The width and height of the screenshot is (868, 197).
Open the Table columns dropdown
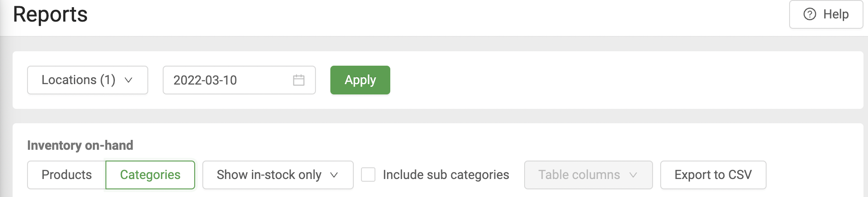588,175
